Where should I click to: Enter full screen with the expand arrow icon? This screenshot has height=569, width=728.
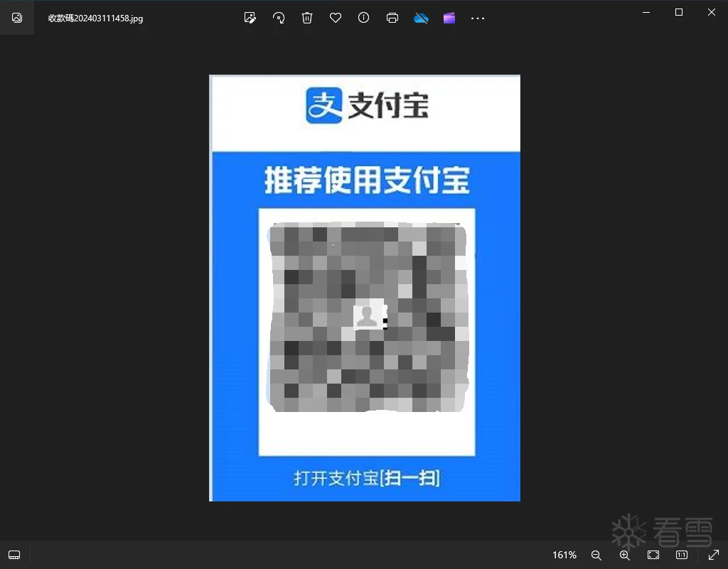coord(714,555)
